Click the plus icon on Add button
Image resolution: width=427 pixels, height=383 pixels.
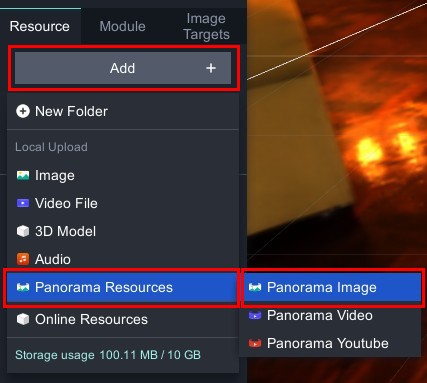[211, 68]
